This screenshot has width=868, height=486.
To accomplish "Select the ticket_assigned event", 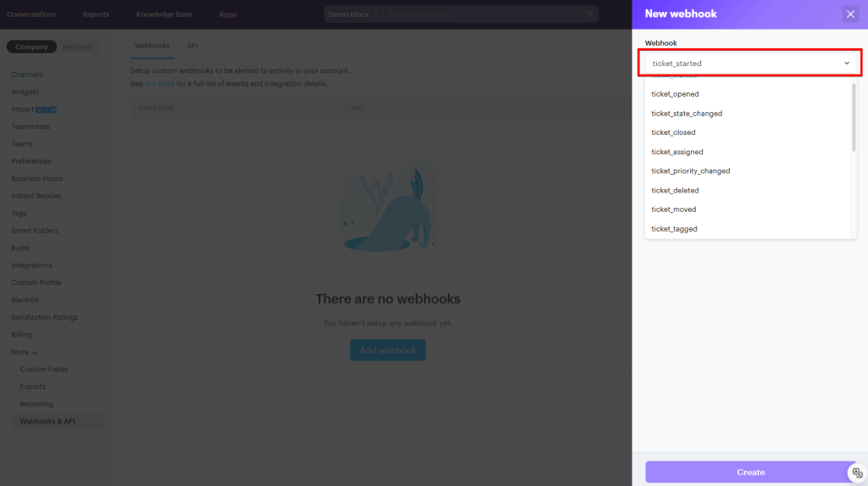I will click(676, 152).
